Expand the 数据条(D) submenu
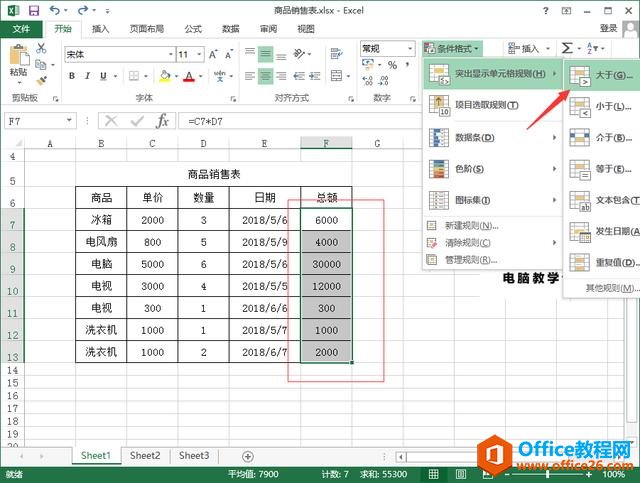640x483 pixels. click(493, 138)
